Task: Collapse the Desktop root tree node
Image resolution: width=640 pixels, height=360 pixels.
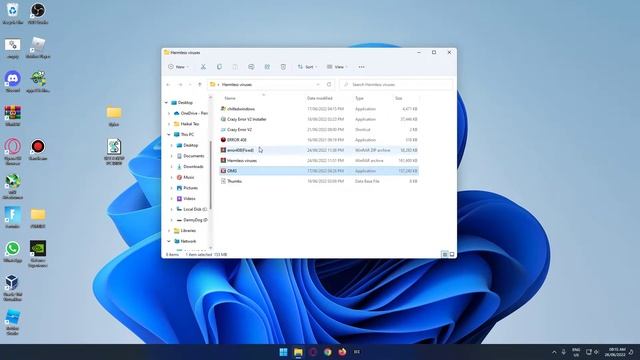Action: tap(166, 103)
